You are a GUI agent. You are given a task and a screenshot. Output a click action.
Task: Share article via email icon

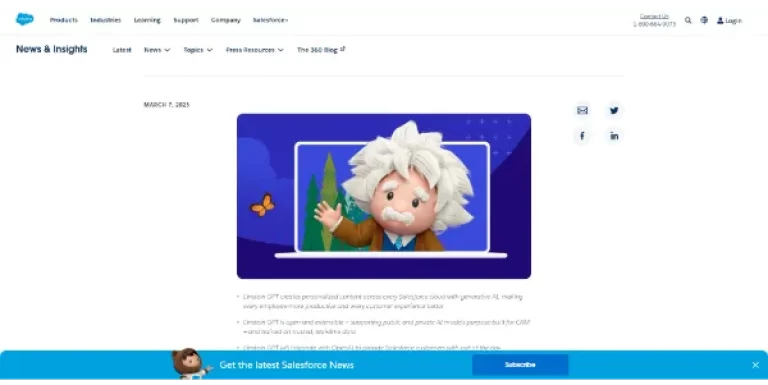[x=582, y=110]
